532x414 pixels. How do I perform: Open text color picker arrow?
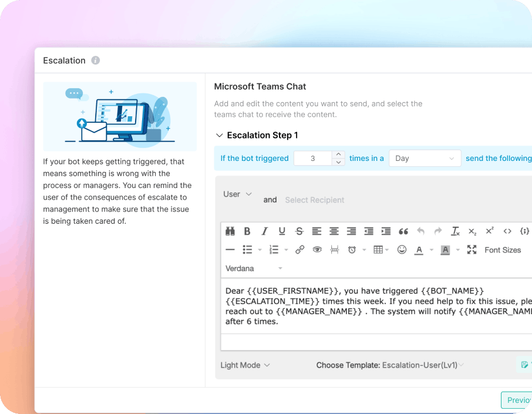(432, 250)
